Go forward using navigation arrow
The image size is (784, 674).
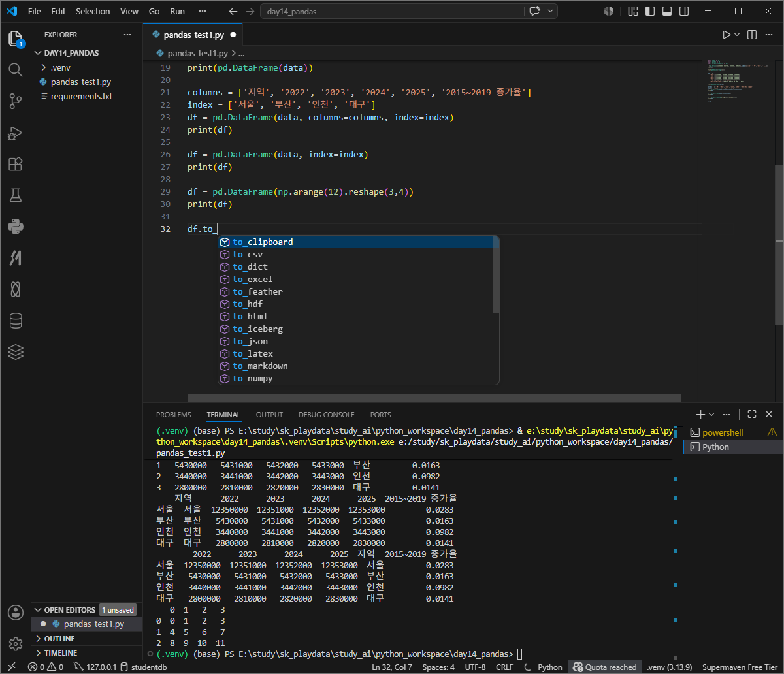click(x=250, y=11)
